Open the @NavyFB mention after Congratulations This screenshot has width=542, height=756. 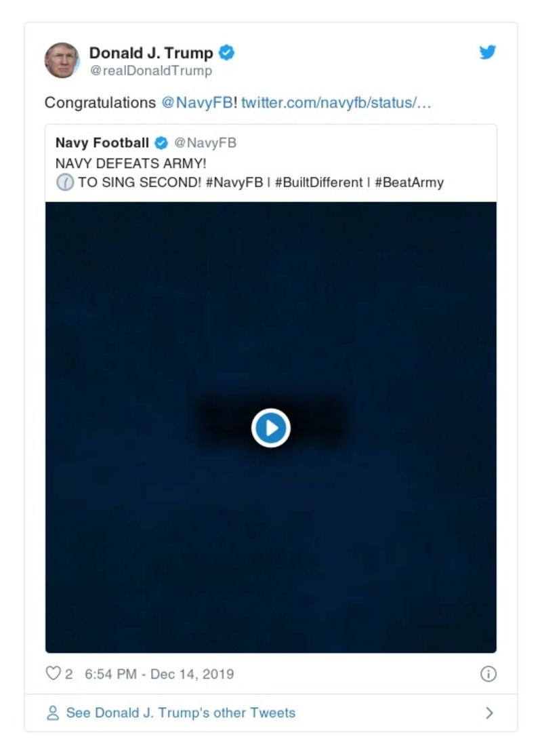[196, 103]
